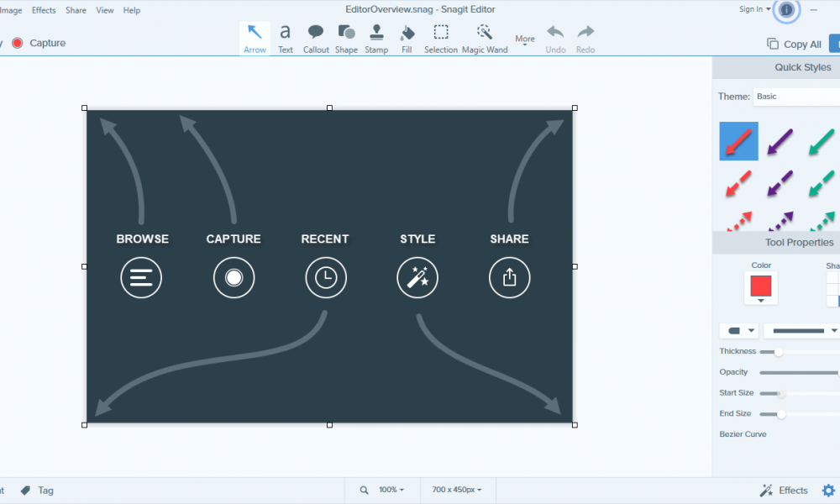The height and width of the screenshot is (504, 840).
Task: Open Snagit preferences via the gear icon
Action: point(829,490)
